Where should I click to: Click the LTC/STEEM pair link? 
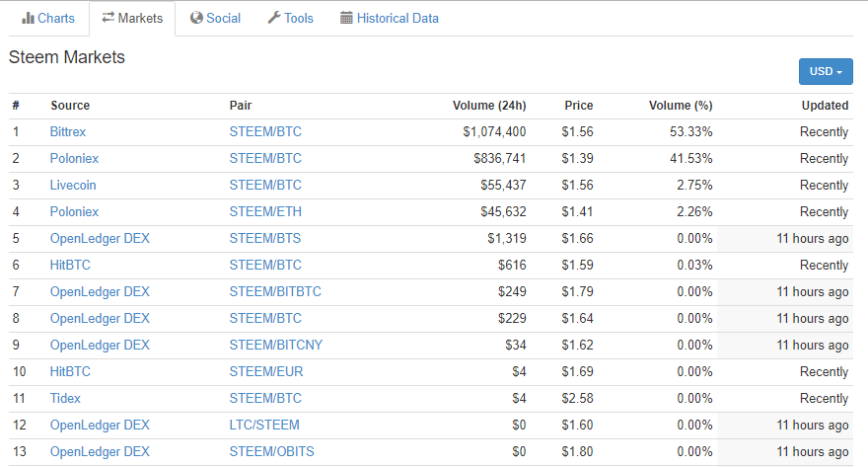[x=264, y=425]
